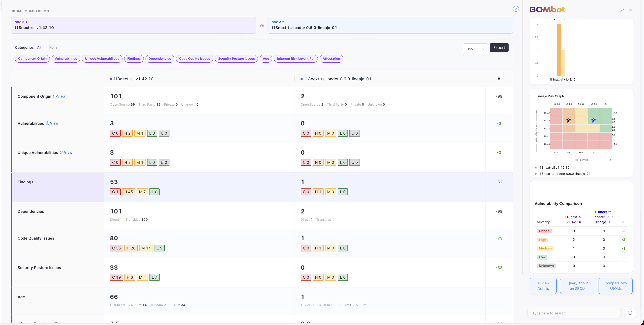Click the blue star on risk graph

click(594, 120)
